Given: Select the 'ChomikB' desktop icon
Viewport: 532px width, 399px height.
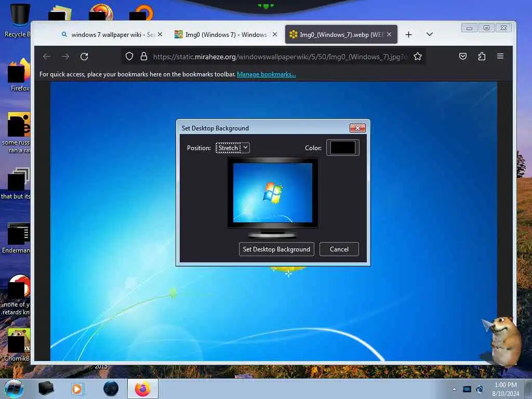Looking at the screenshot, I should coord(18,345).
